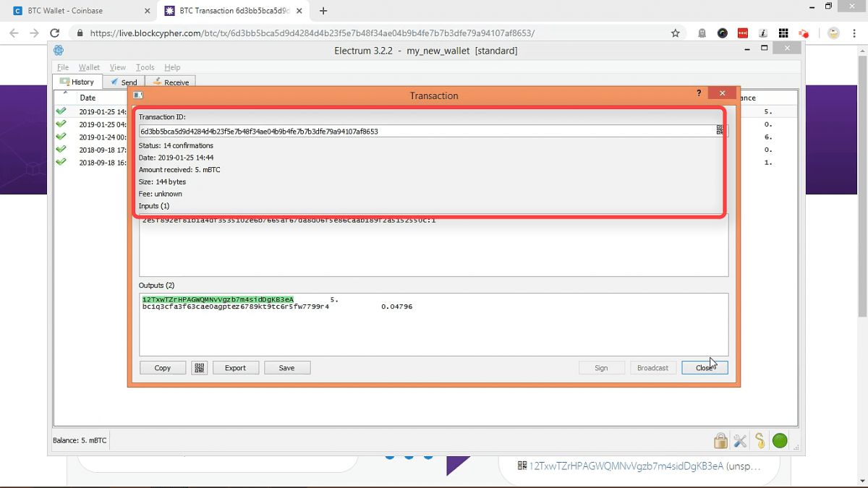Go forward in the browser
The width and height of the screenshot is (868, 488).
(34, 33)
